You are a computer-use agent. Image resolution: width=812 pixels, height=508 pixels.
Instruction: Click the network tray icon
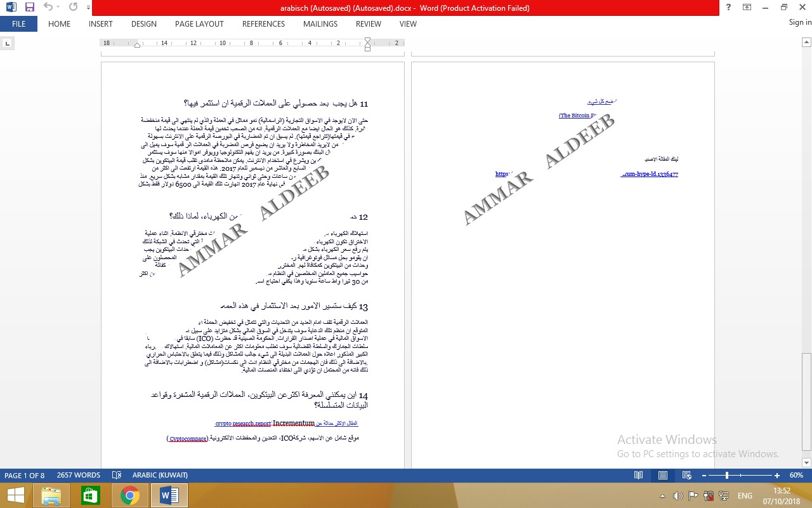723,496
